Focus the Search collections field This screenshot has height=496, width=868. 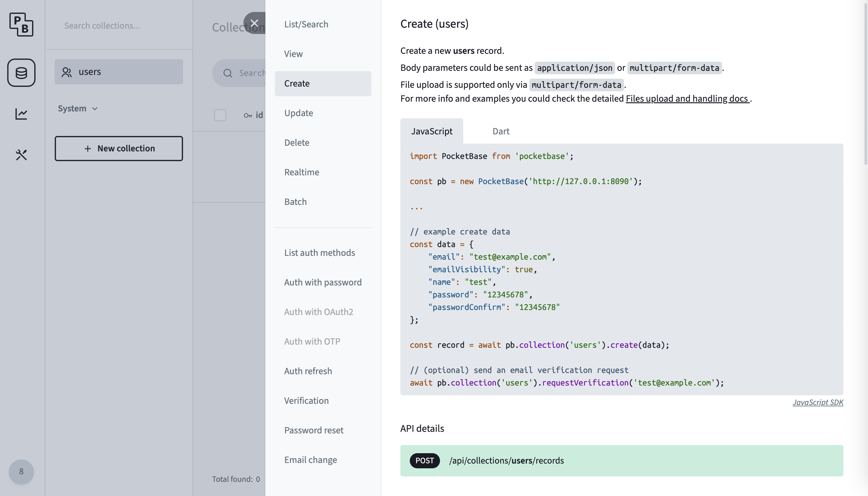(119, 25)
